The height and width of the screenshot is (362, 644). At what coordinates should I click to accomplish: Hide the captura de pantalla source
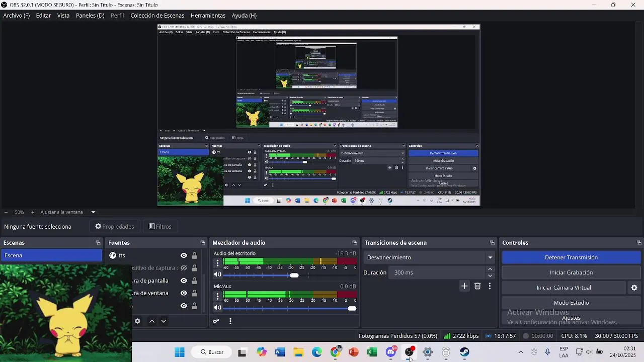pos(184,281)
